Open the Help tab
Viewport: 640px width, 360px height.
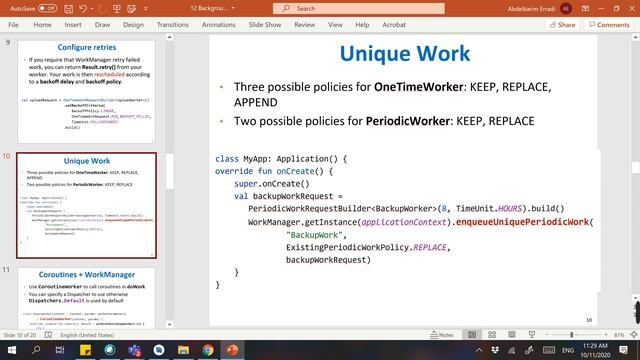(362, 25)
